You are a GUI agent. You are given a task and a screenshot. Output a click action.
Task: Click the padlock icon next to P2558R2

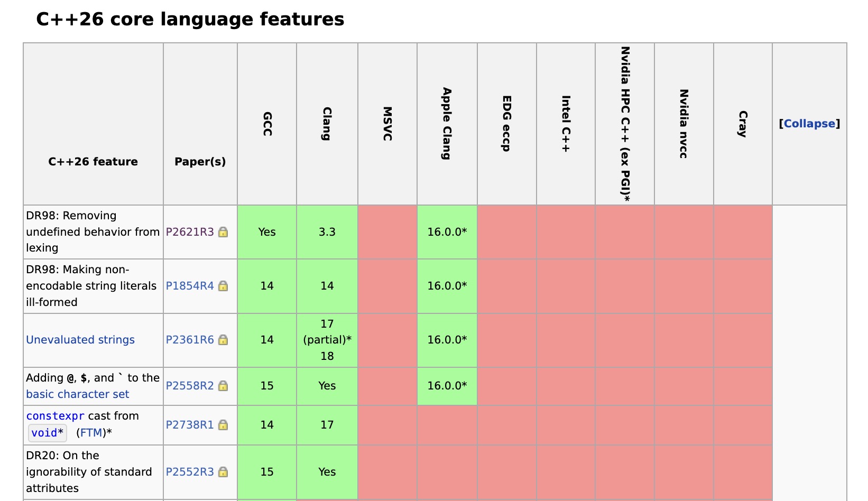(x=223, y=386)
